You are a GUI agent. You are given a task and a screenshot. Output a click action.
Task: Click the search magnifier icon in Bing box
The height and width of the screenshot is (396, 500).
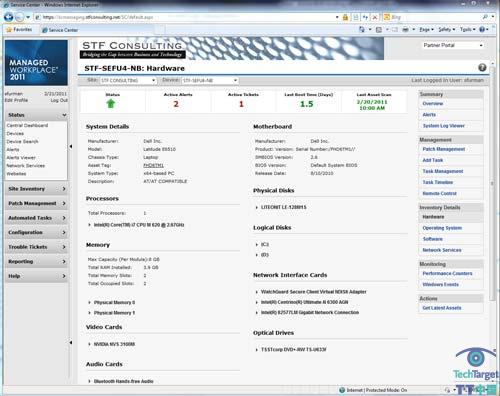pos(485,17)
